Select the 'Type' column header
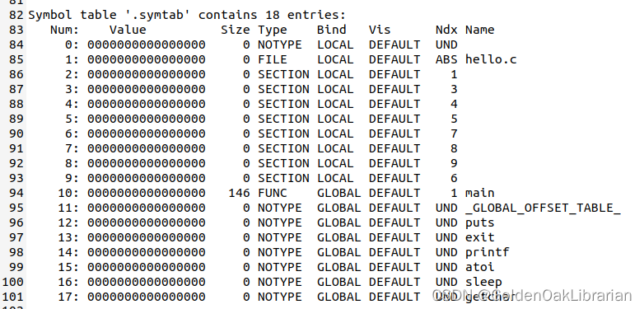The image size is (644, 309). [273, 30]
